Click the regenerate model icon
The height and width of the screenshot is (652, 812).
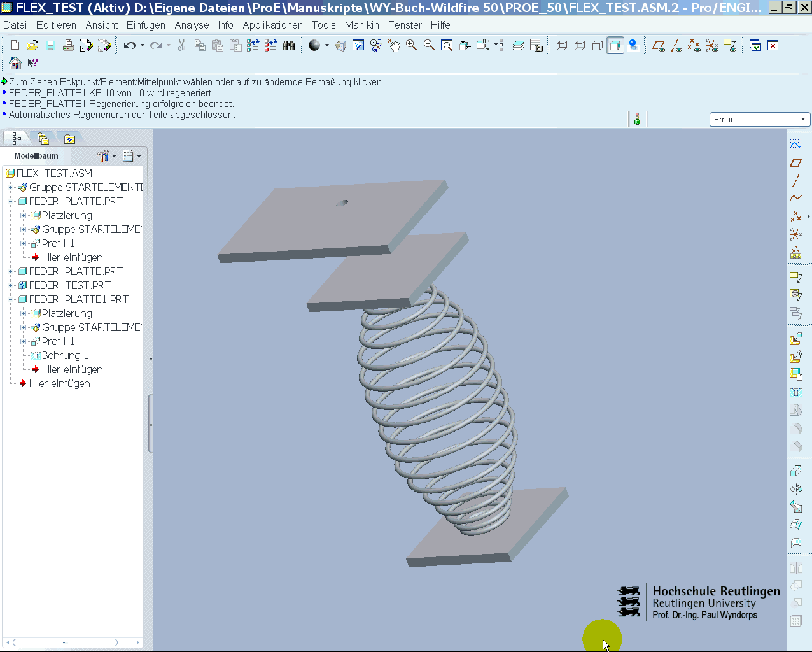[x=253, y=46]
